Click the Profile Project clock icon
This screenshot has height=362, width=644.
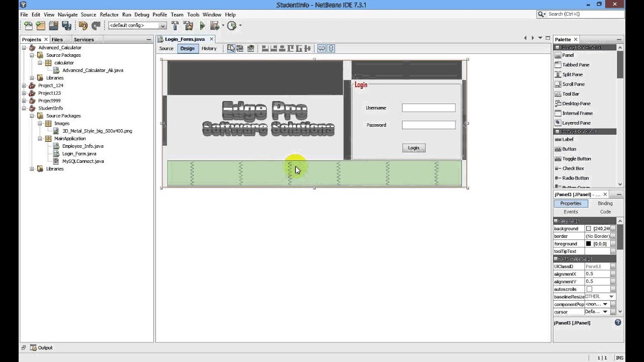[x=231, y=25]
